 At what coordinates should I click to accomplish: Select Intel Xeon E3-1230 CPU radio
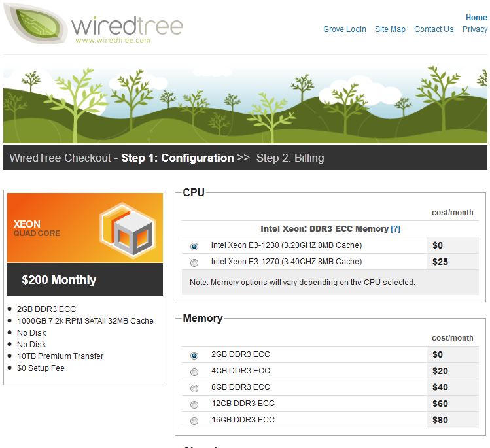click(194, 246)
